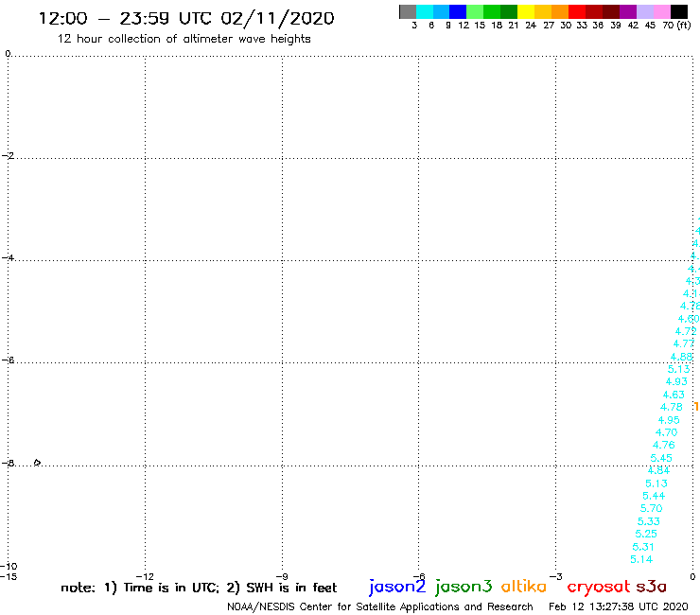The image size is (700, 615).
Task: Select the wave height value 4.88
Action: tap(681, 357)
